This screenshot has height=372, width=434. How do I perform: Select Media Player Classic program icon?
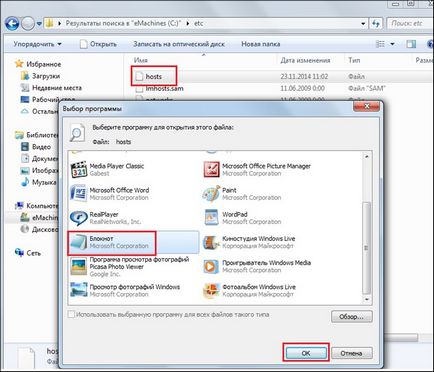(79, 169)
